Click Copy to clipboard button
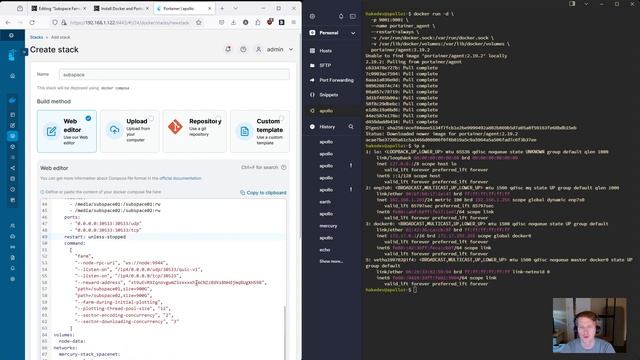Image resolution: width=640 pixels, height=360 pixels. (x=263, y=193)
